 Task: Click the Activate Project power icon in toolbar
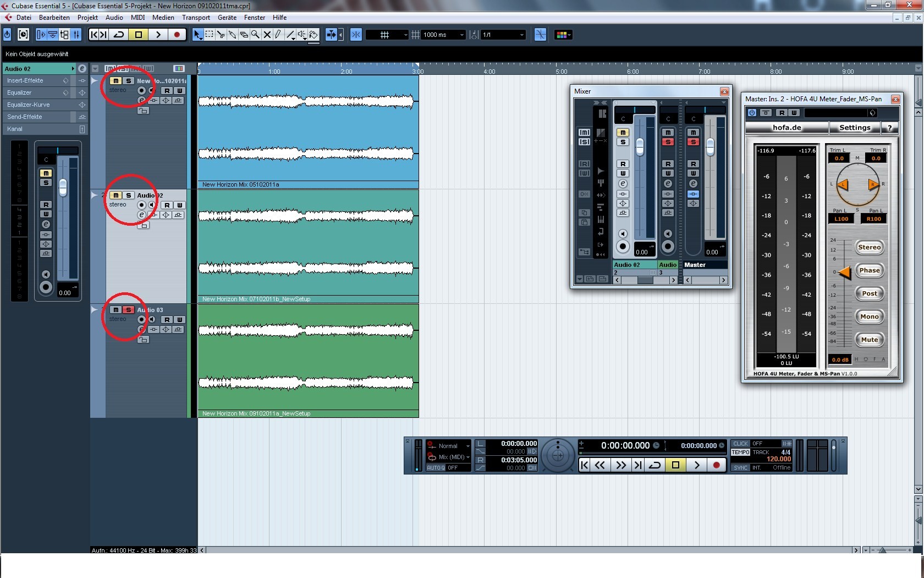(x=7, y=35)
